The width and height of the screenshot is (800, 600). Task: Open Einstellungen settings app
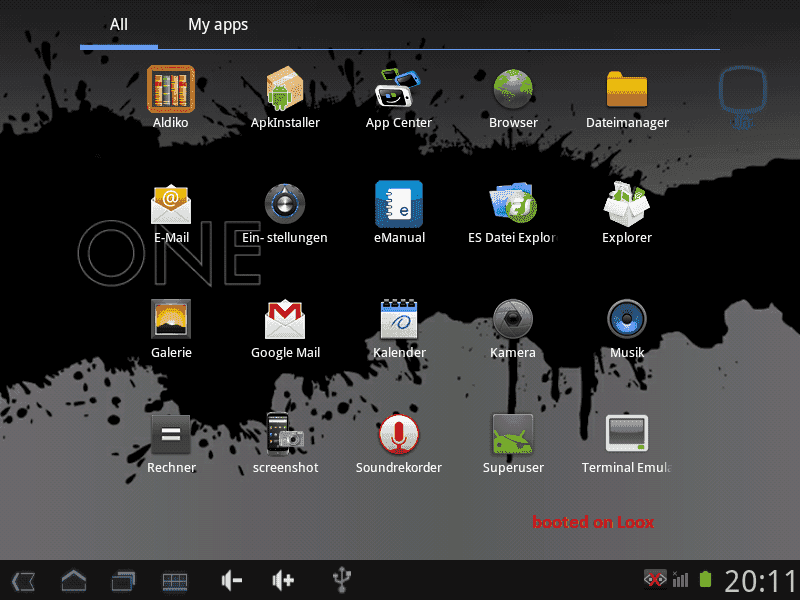(285, 212)
